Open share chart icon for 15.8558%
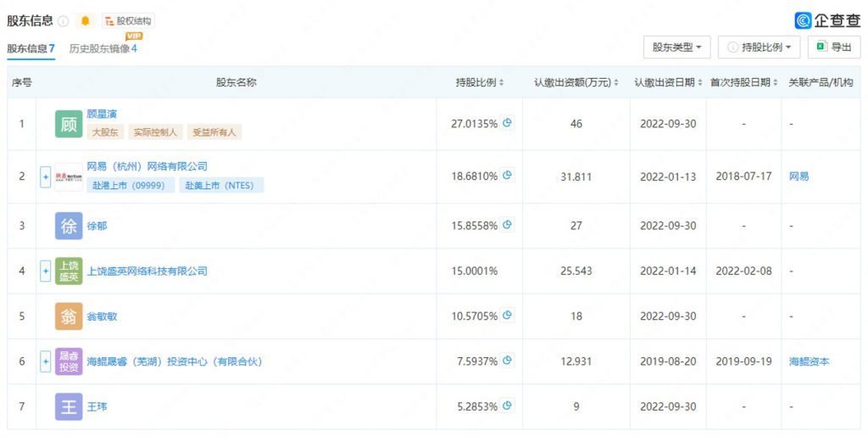Image resolution: width=868 pixels, height=437 pixels. 507,225
